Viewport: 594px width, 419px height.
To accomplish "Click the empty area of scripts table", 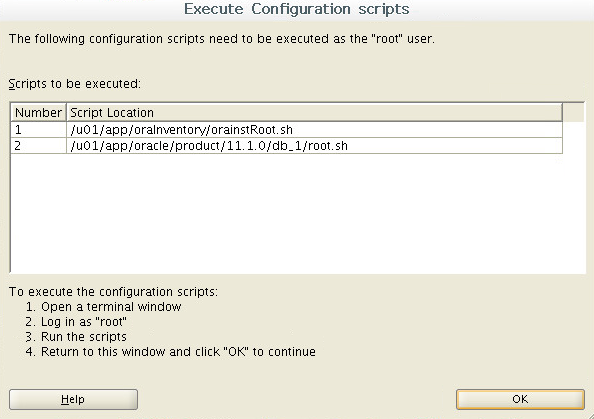I will [x=297, y=212].
